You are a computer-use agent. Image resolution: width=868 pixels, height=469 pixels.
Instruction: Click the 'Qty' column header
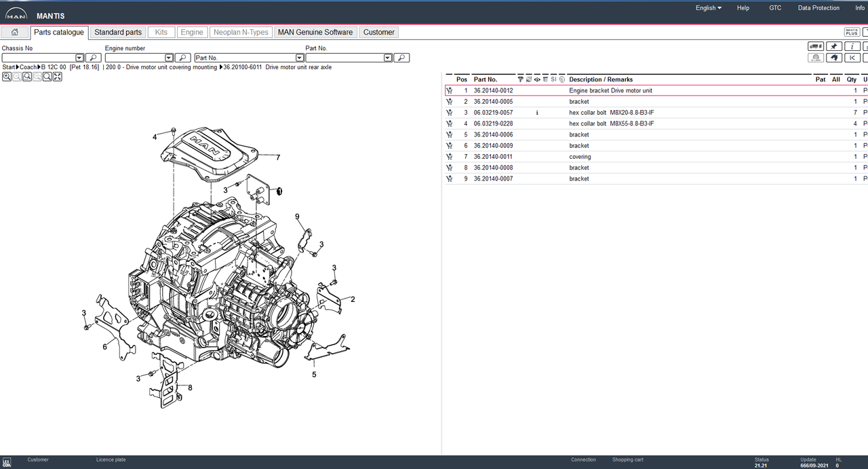(x=852, y=79)
